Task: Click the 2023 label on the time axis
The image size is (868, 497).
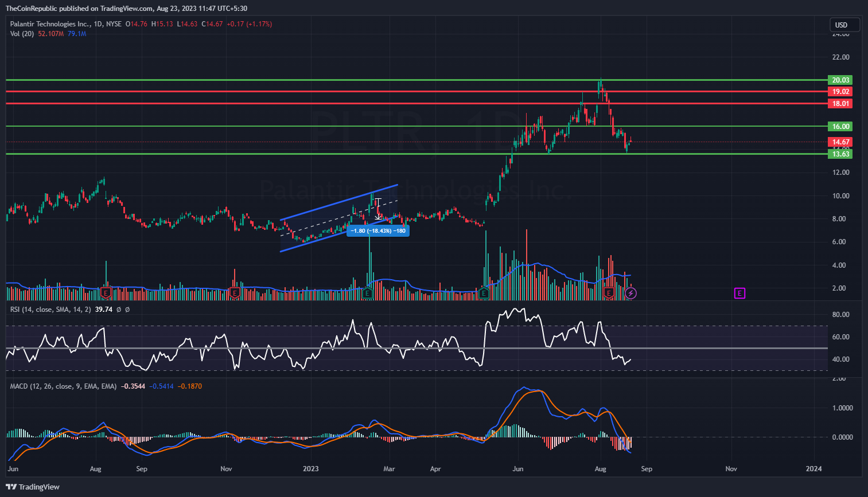Action: click(310, 469)
